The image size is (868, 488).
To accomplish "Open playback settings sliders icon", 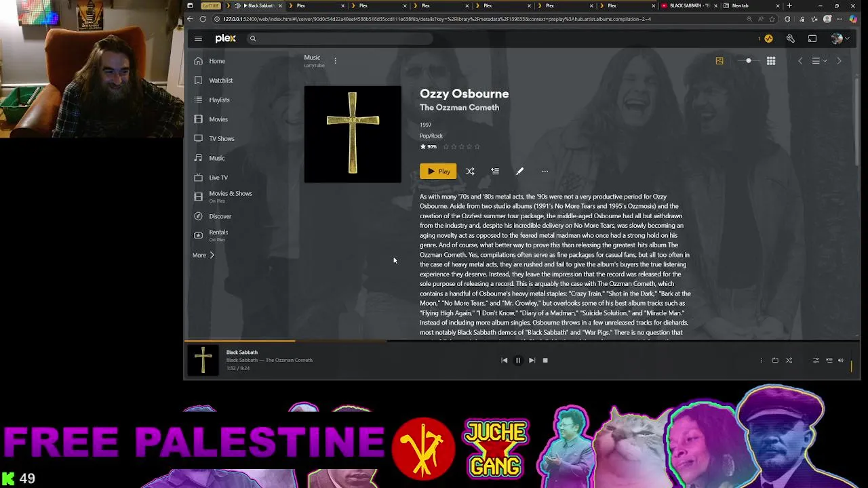I will pos(816,361).
